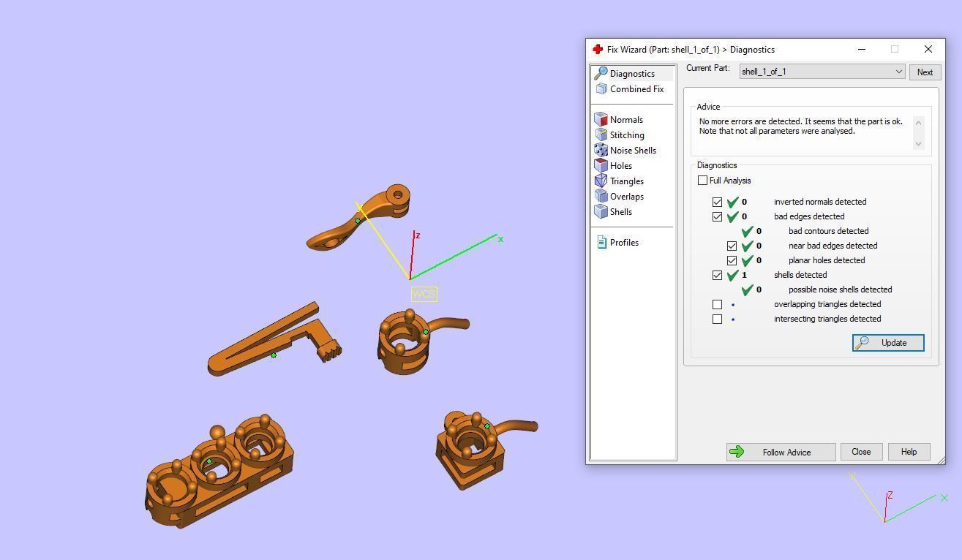Click the 'bad contours detected' label

click(x=828, y=231)
